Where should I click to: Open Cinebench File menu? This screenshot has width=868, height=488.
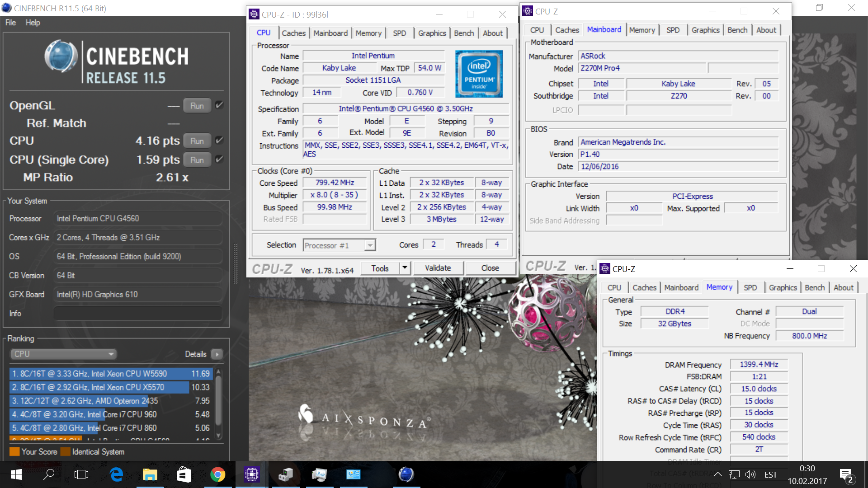point(10,23)
